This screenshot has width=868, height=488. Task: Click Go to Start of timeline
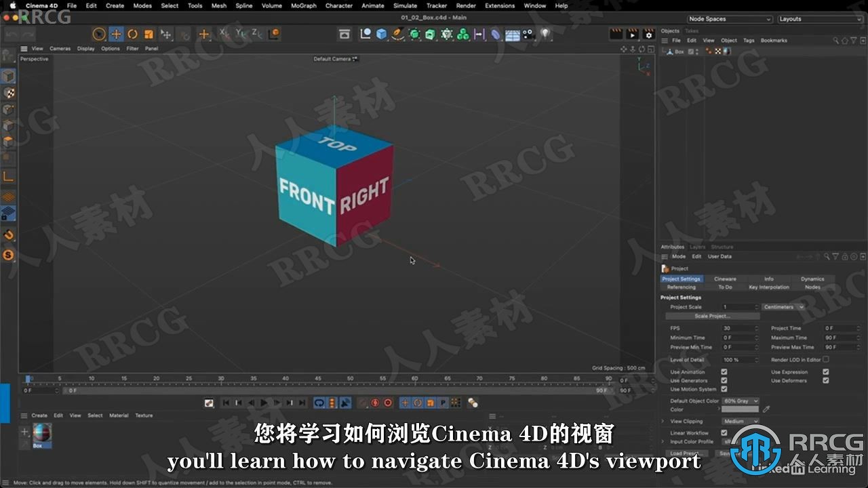click(226, 403)
